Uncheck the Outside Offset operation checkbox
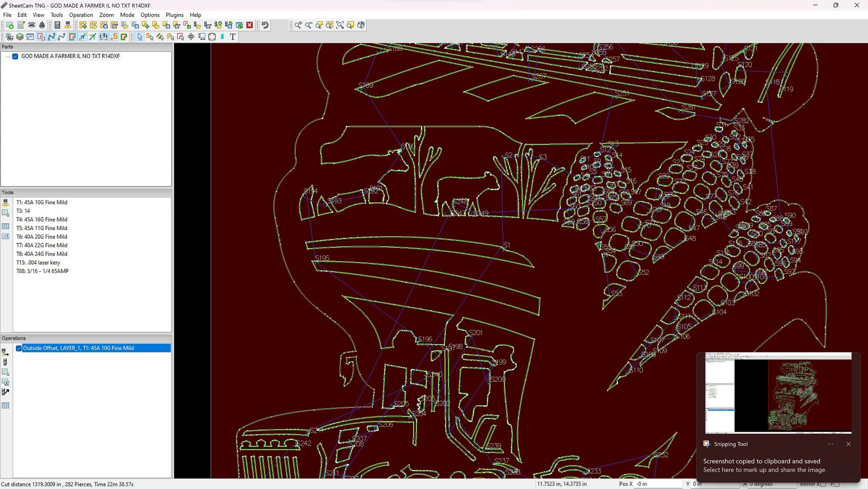This screenshot has height=489, width=868. pos(19,348)
